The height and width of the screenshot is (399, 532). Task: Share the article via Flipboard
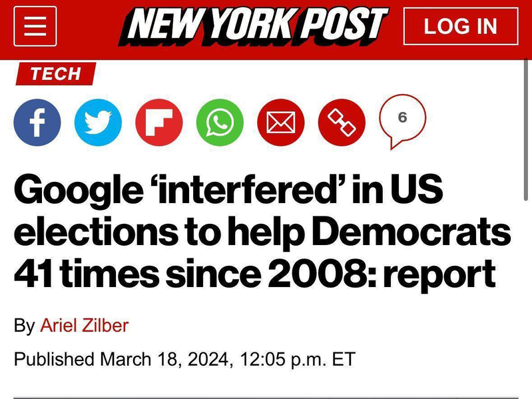point(158,123)
